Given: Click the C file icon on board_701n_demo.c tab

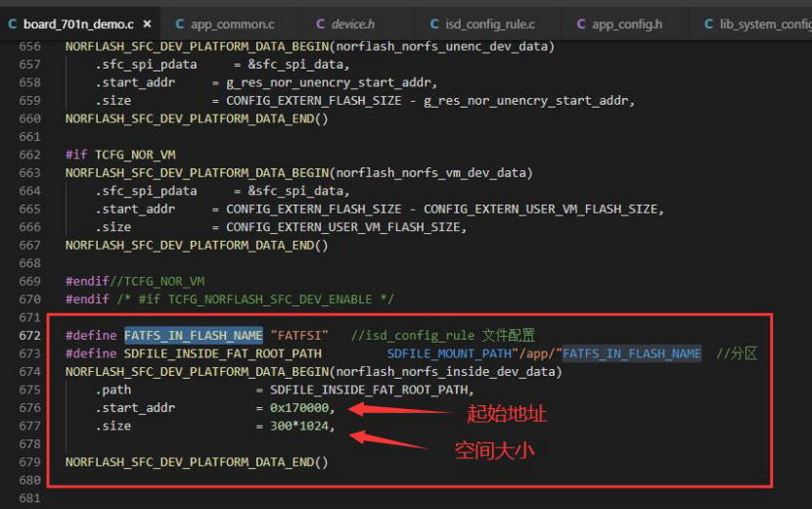Looking at the screenshot, I should click(x=13, y=23).
